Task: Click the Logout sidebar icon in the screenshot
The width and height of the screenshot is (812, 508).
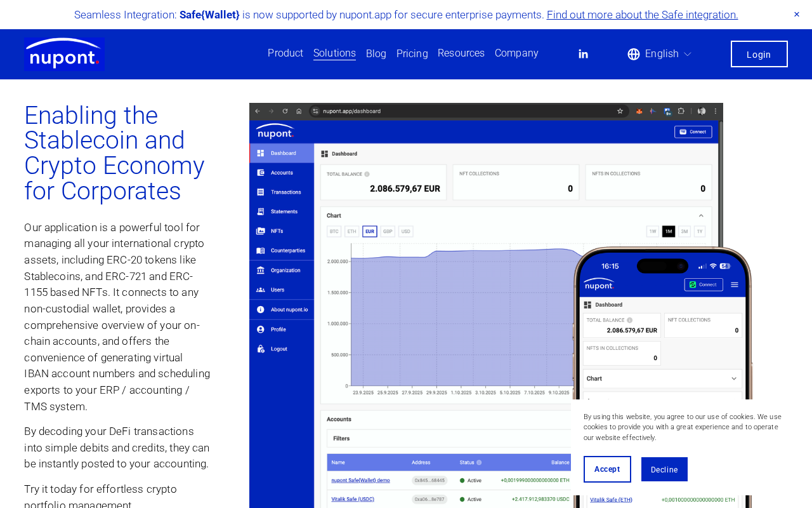Action: click(260, 349)
